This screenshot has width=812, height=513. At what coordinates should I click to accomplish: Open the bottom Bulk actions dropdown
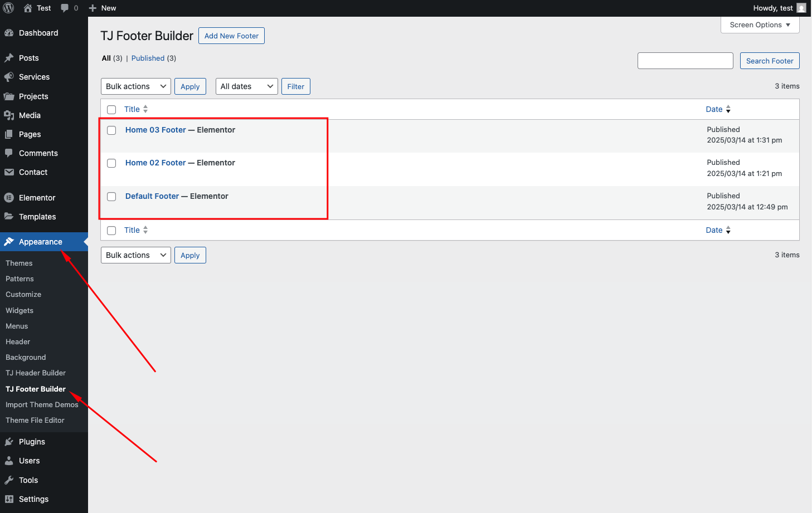click(x=136, y=255)
